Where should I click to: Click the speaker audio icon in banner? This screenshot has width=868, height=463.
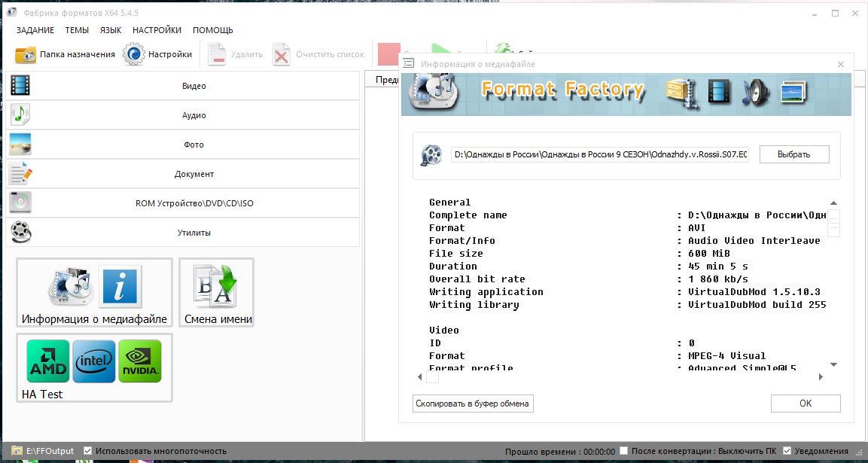[756, 92]
